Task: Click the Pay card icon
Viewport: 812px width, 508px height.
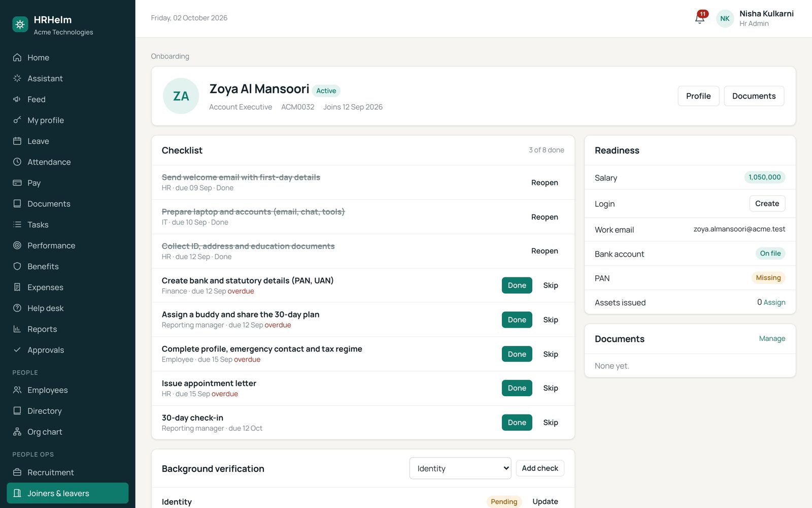Action: (x=17, y=182)
